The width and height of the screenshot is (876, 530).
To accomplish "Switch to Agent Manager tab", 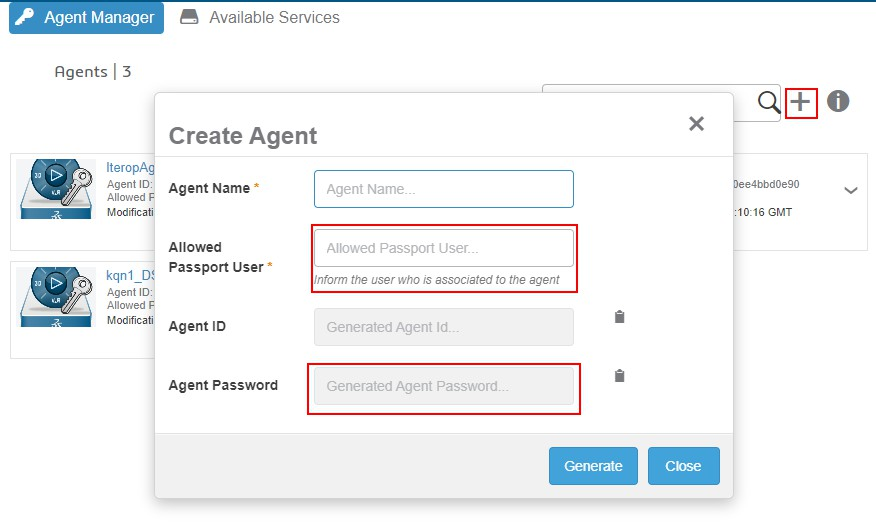I will pyautogui.click(x=86, y=17).
